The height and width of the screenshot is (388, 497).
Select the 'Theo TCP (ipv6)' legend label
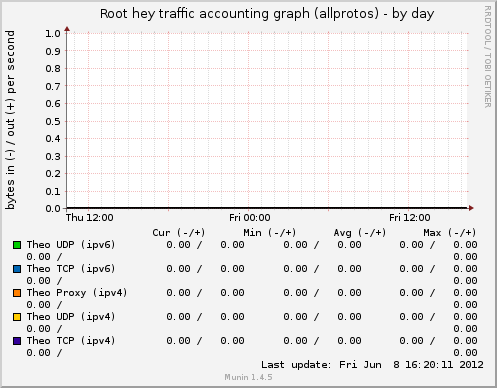click(71, 269)
